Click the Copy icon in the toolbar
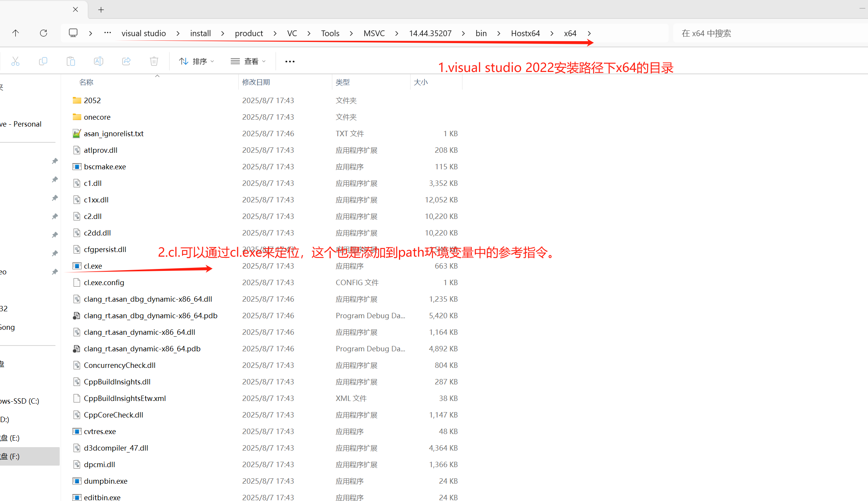The height and width of the screenshot is (501, 868). (43, 61)
